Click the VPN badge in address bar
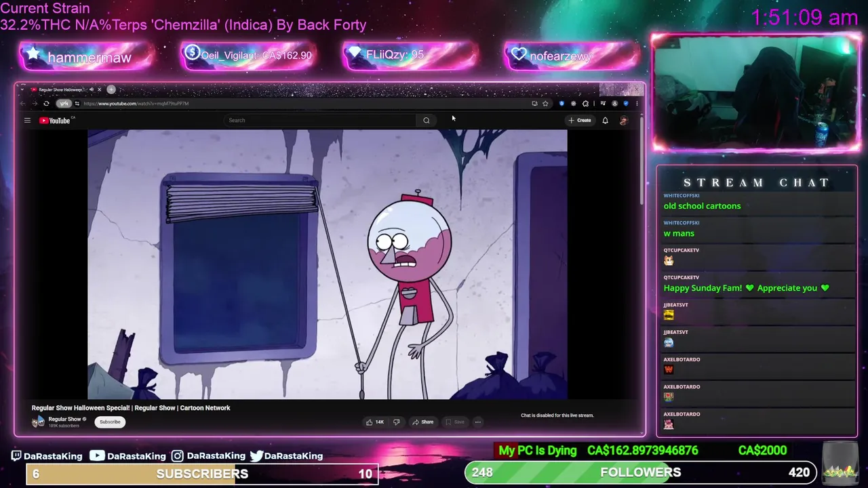 (x=64, y=104)
